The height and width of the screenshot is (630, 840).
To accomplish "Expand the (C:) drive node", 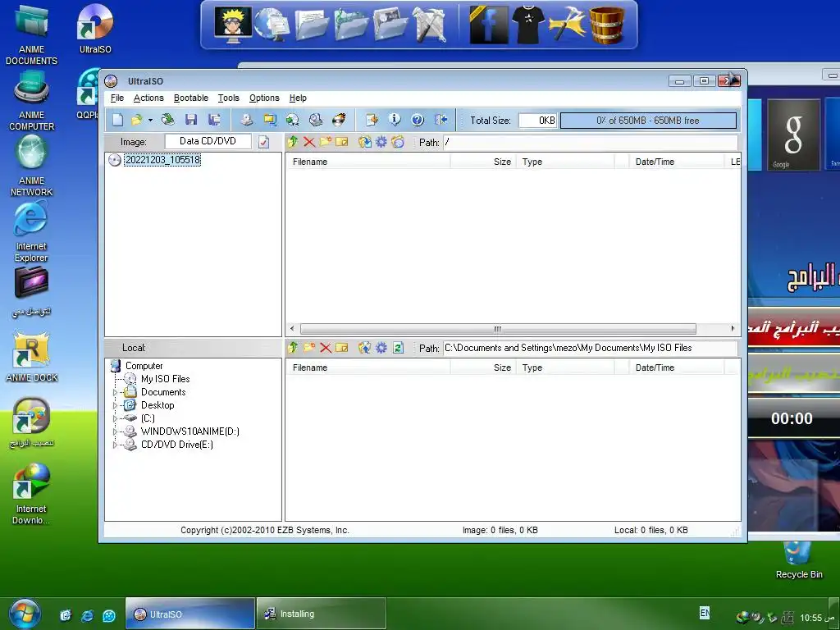I will pyautogui.click(x=115, y=418).
